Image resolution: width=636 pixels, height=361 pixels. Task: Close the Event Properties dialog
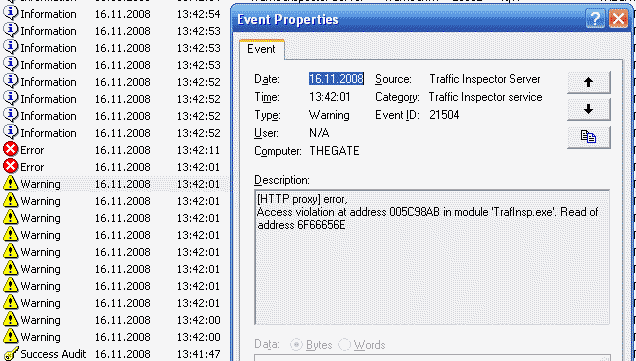pos(619,19)
